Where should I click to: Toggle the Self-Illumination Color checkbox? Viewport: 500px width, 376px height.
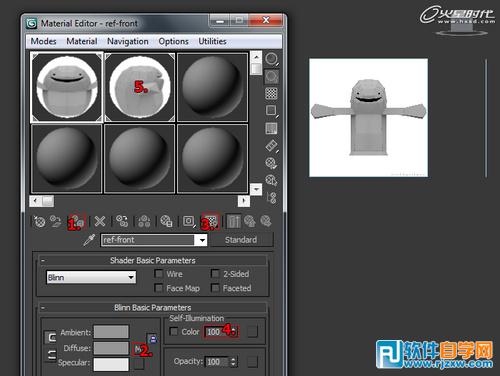click(x=173, y=332)
